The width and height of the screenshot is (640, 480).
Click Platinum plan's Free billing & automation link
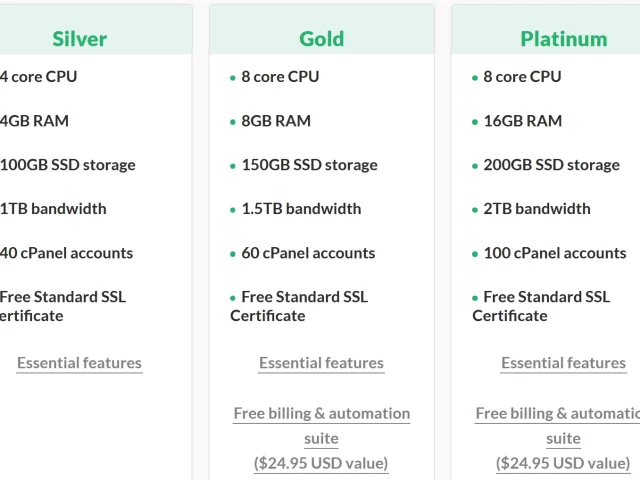pos(558,425)
